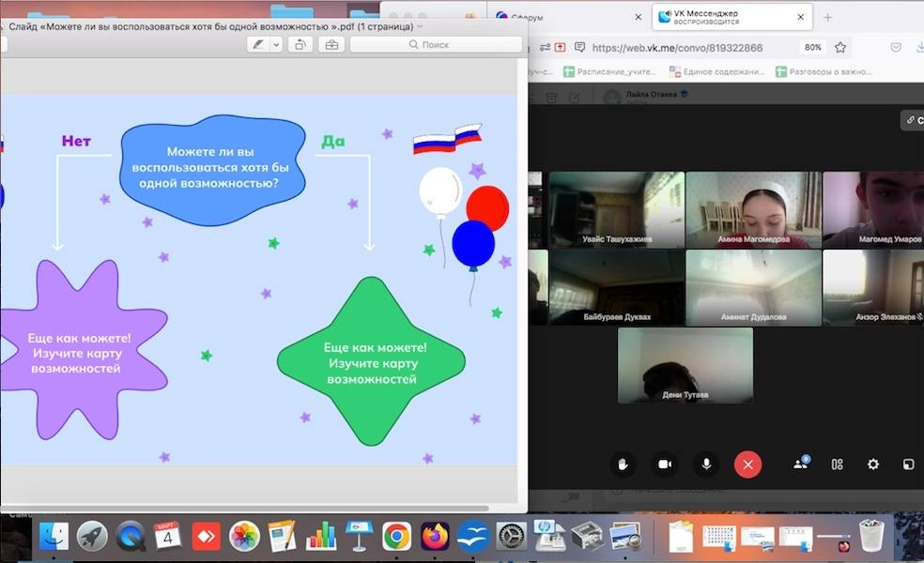The image size is (924, 563).
Task: Select Амина Магомедова's video tile
Action: pos(754,209)
